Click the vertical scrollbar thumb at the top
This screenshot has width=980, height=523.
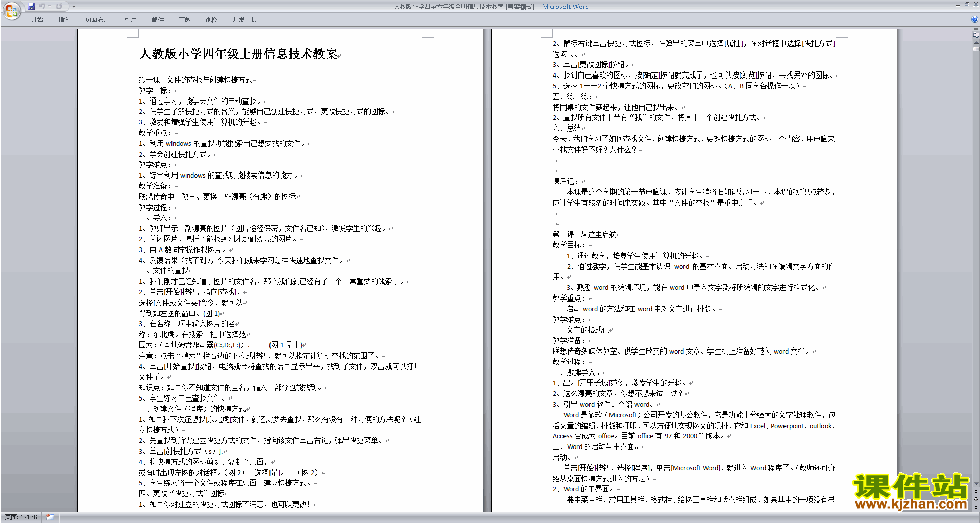pyautogui.click(x=976, y=49)
